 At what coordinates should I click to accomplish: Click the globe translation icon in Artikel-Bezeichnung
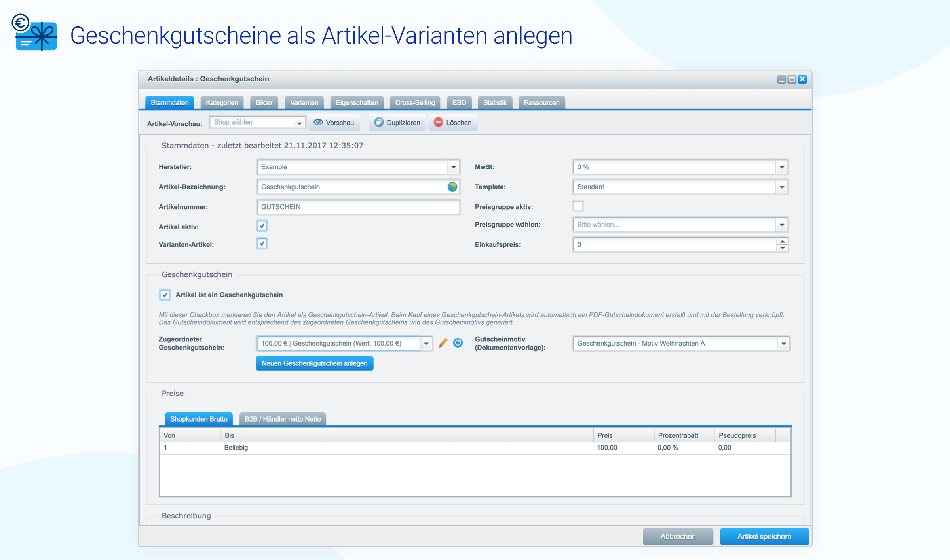coord(452,187)
